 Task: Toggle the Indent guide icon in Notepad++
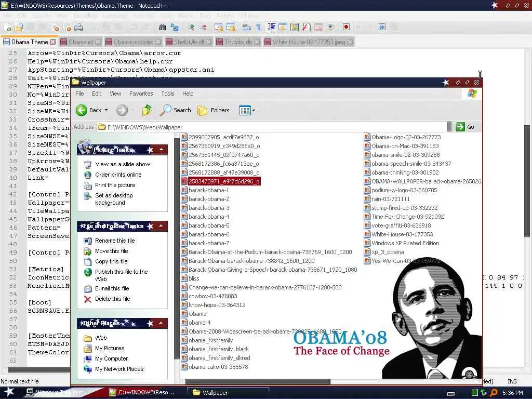coord(271,27)
